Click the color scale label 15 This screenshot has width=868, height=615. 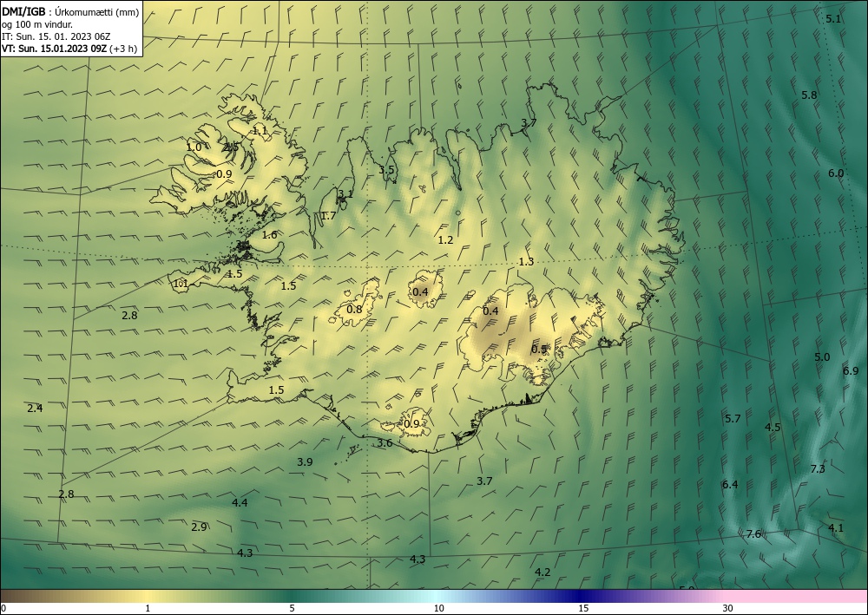click(583, 608)
